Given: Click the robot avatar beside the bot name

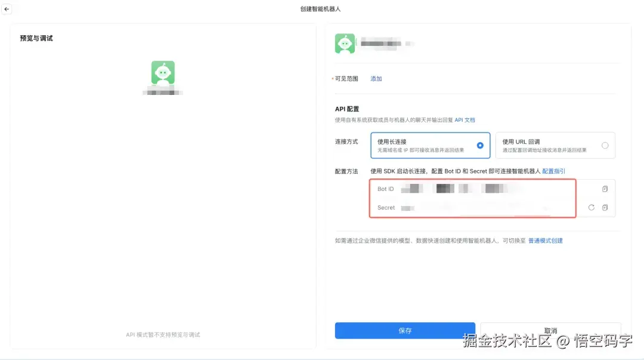Looking at the screenshot, I should click(x=345, y=43).
